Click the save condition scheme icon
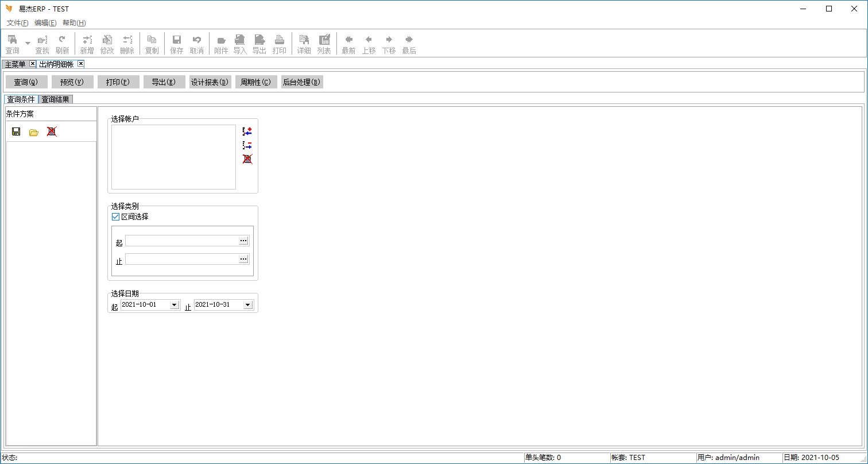 pyautogui.click(x=16, y=132)
